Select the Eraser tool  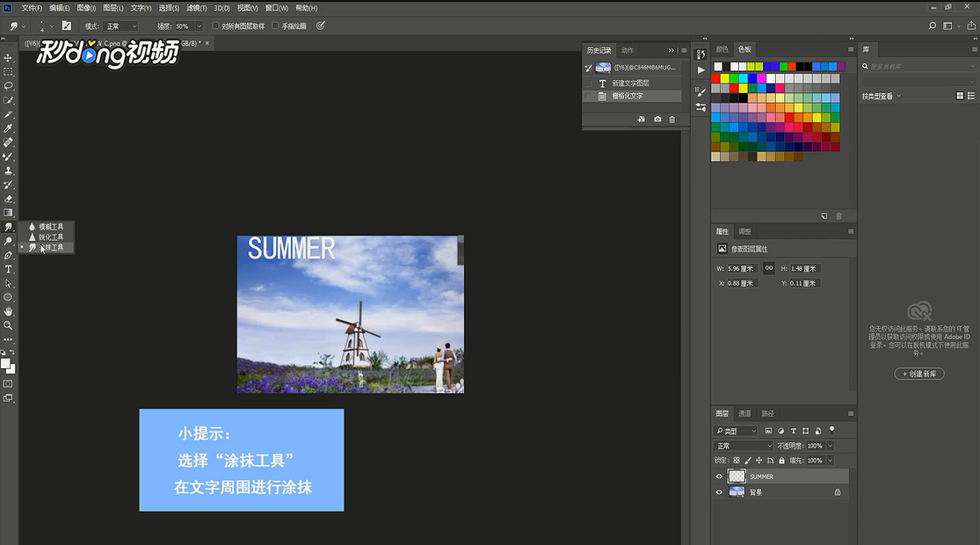tap(8, 199)
